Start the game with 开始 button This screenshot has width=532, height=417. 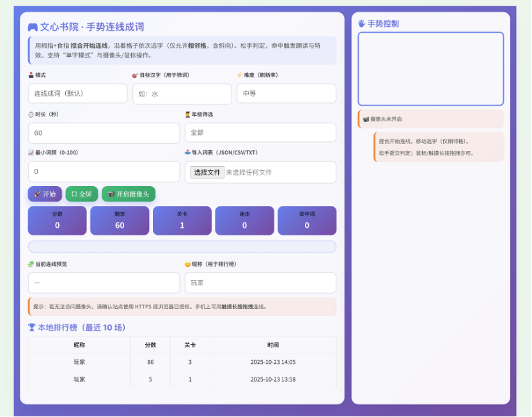coord(45,194)
